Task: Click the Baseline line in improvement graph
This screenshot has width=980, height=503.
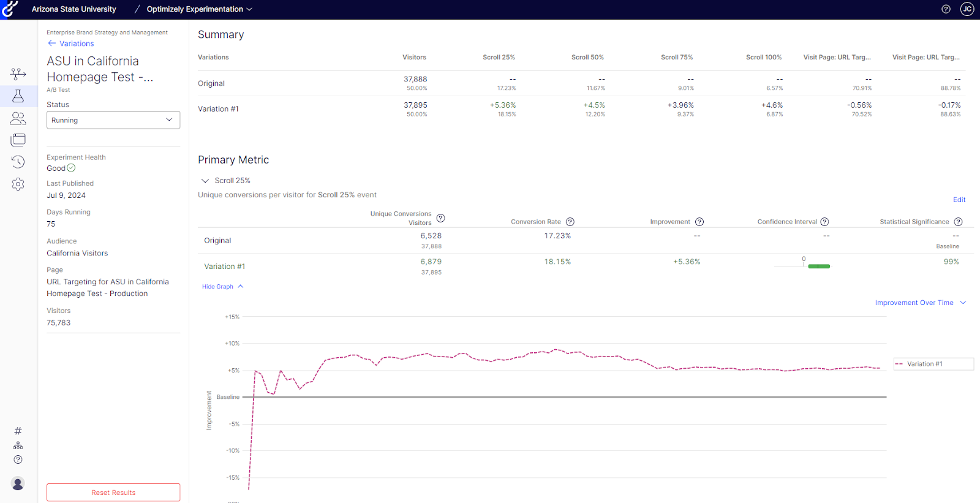Action: point(565,397)
